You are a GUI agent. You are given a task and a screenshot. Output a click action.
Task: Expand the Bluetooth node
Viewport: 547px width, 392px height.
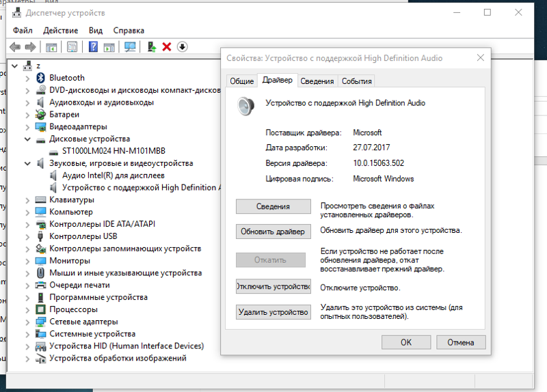point(27,79)
